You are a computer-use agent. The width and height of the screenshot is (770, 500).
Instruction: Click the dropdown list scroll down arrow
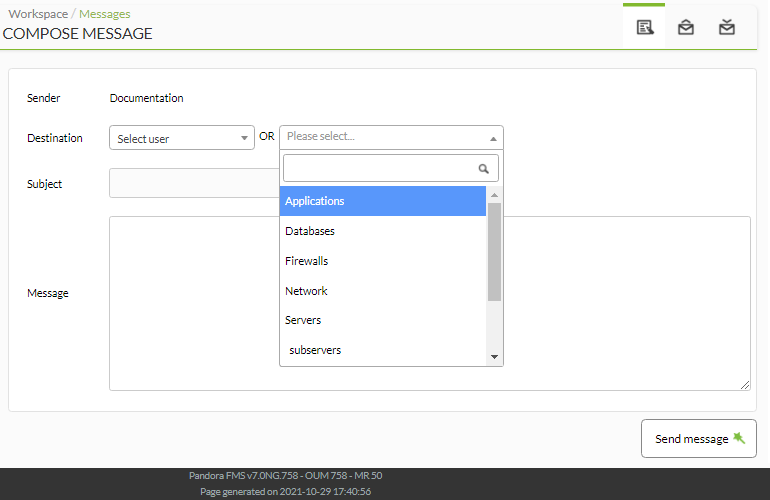(x=495, y=357)
